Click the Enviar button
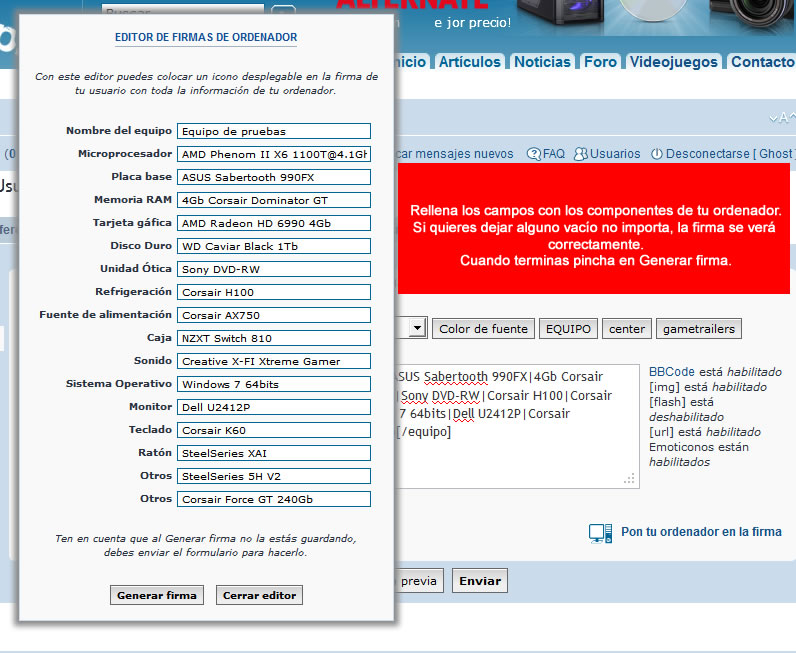Image resolution: width=796 pixels, height=653 pixels. (480, 581)
